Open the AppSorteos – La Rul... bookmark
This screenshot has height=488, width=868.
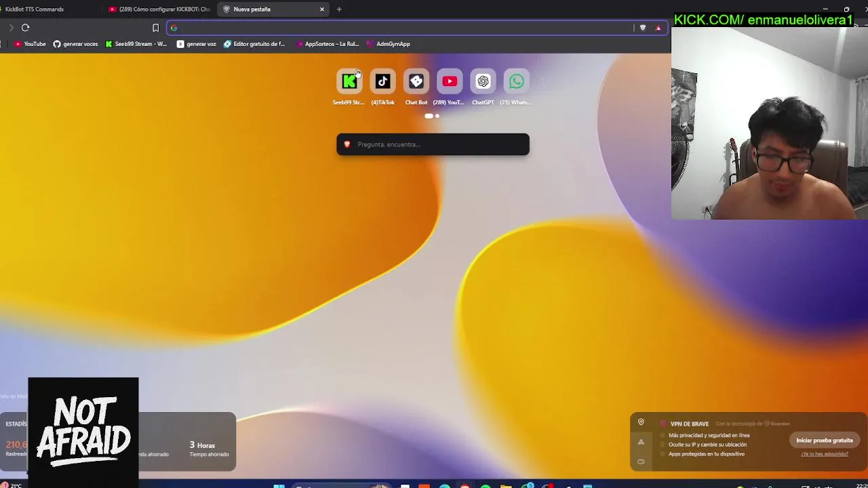(327, 44)
